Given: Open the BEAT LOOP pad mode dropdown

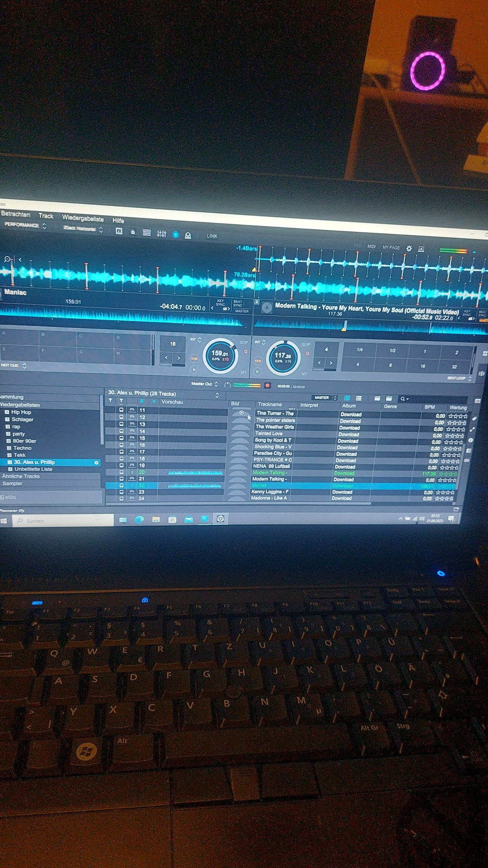Looking at the screenshot, I should tap(459, 378).
